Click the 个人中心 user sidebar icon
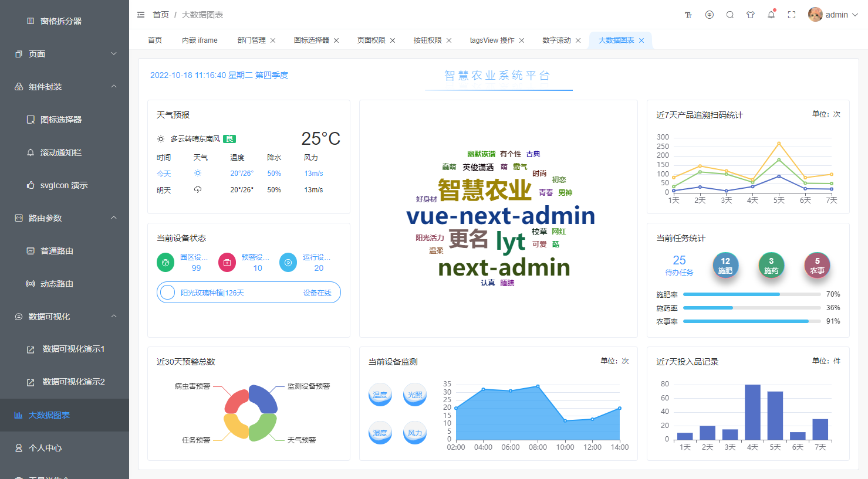This screenshot has width=868, height=479. pyautogui.click(x=19, y=448)
